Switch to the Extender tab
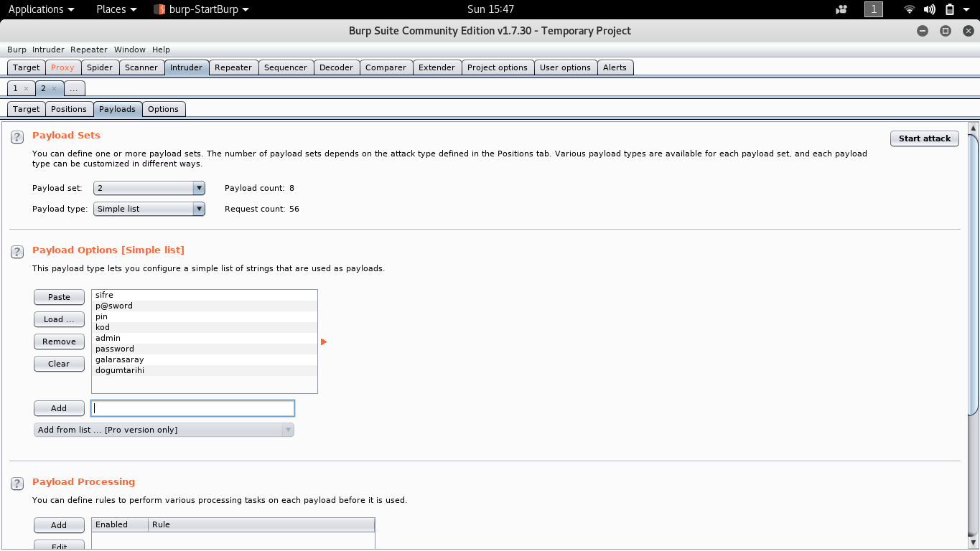This screenshot has width=980, height=551. (x=437, y=67)
